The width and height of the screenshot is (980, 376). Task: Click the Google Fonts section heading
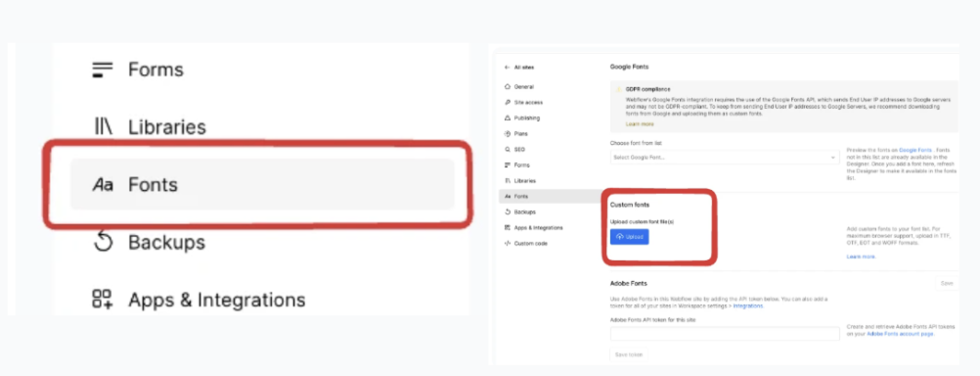tap(630, 67)
